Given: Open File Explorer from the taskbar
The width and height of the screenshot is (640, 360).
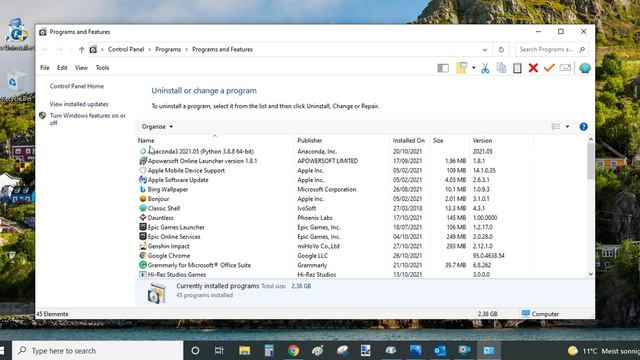Looking at the screenshot, I should (x=244, y=351).
